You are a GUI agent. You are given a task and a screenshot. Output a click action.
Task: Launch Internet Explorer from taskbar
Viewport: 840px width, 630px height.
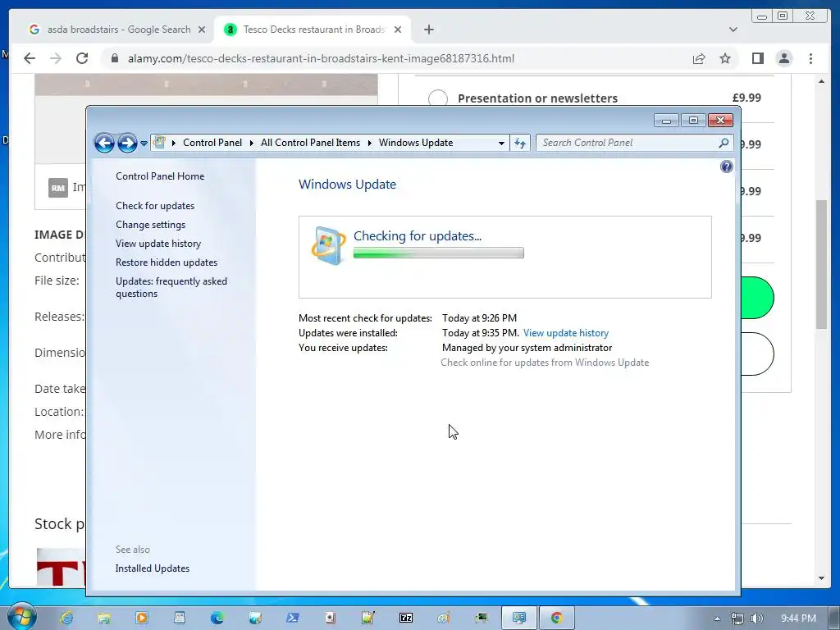click(x=66, y=618)
